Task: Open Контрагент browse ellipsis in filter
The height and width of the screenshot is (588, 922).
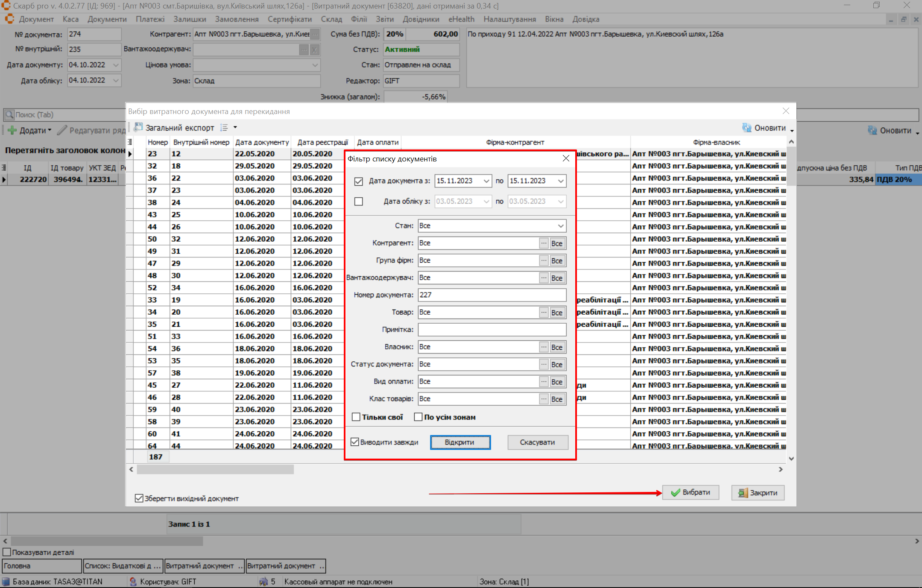Action: 543,243
